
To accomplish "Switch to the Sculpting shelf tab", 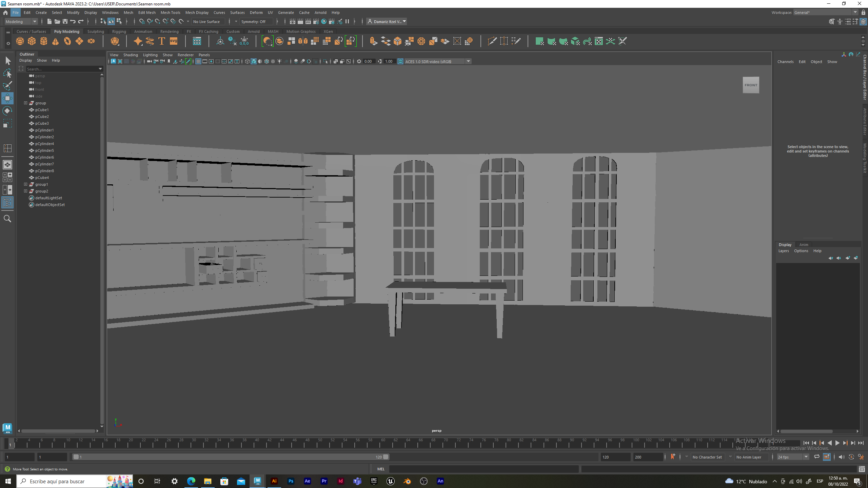I will (96, 32).
